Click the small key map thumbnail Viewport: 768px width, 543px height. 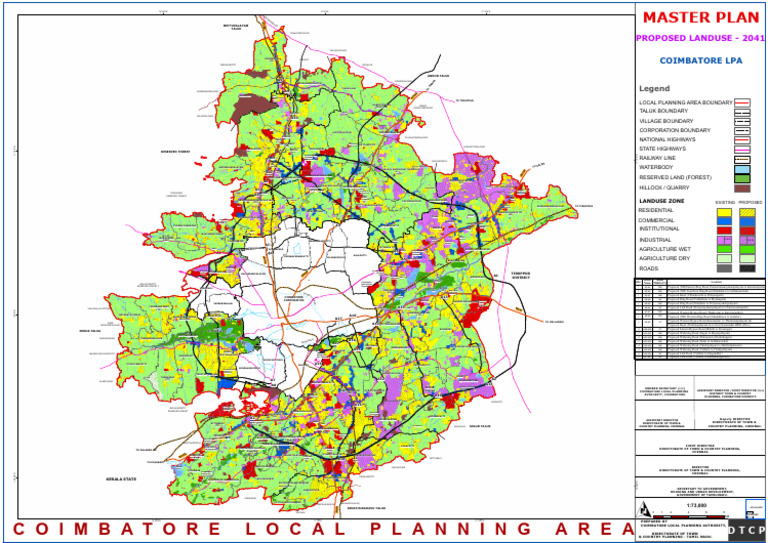pos(755,509)
